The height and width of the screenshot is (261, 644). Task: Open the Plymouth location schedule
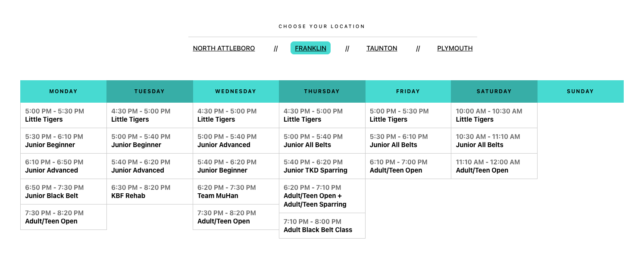(x=455, y=48)
